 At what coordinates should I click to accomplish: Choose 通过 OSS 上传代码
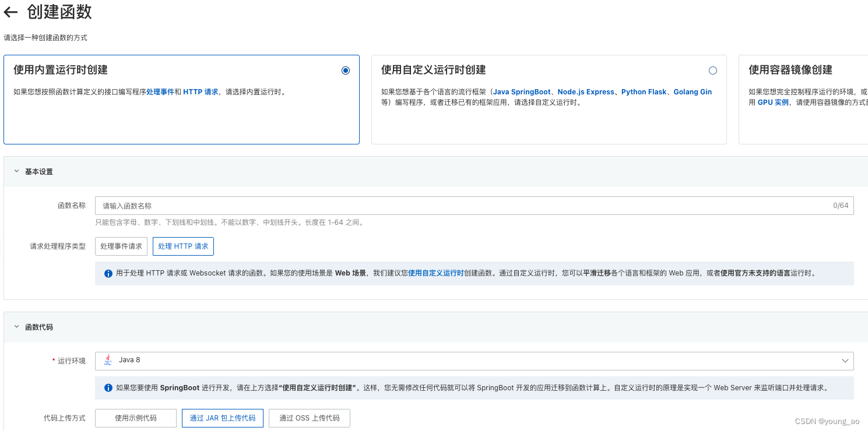pyautogui.click(x=309, y=418)
